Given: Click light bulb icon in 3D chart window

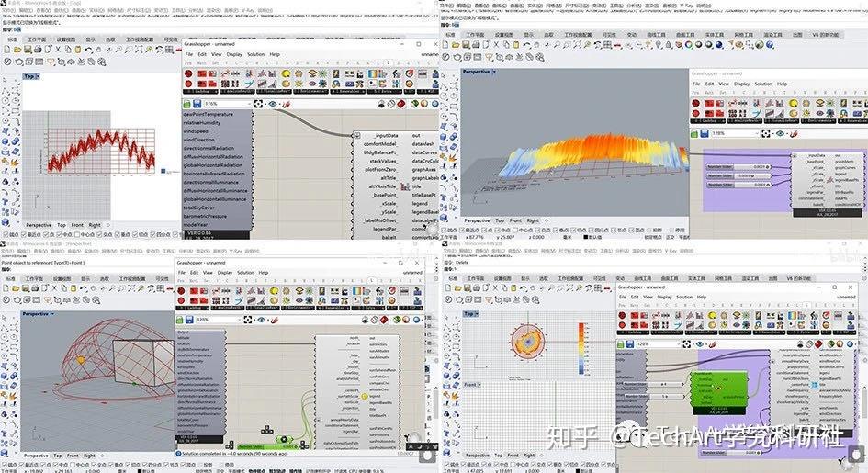Looking at the screenshot, I should pos(659,45).
